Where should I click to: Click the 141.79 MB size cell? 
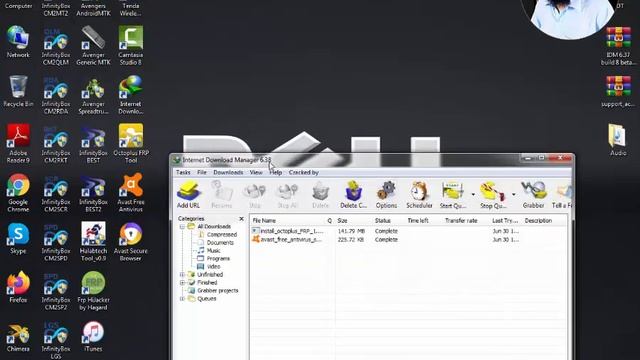351,231
